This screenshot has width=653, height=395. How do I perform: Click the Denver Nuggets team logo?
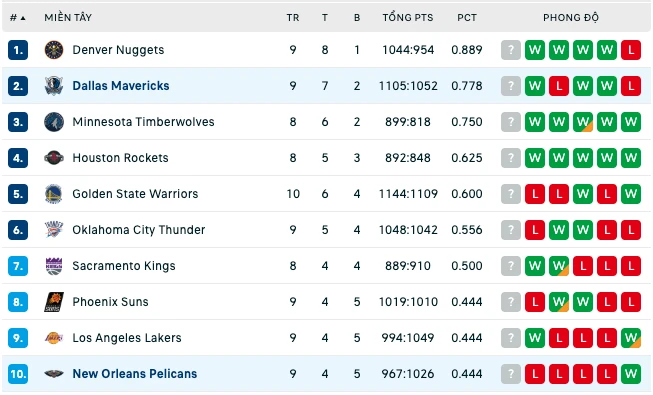click(x=54, y=50)
